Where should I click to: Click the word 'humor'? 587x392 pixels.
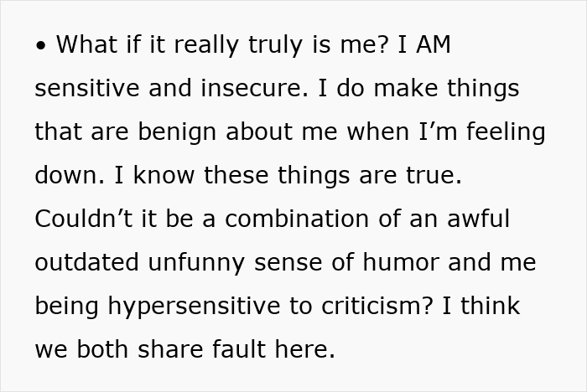pyautogui.click(x=401, y=262)
